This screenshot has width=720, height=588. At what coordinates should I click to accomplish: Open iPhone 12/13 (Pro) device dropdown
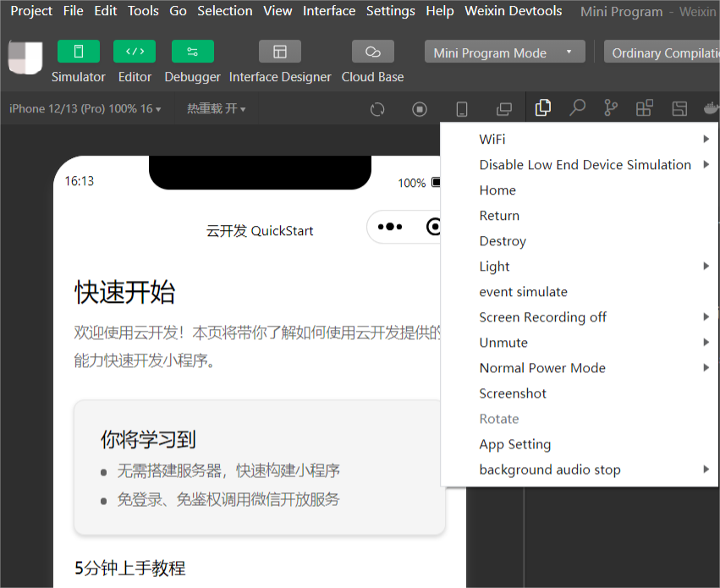coord(85,109)
